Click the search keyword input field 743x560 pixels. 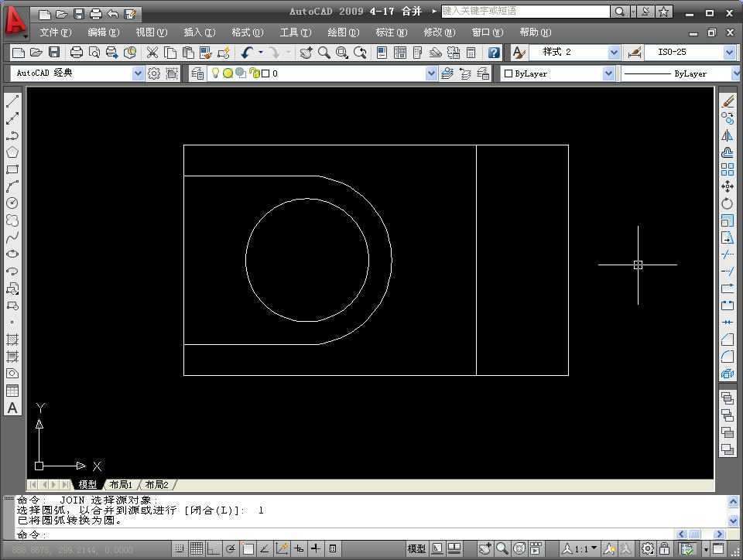point(526,12)
